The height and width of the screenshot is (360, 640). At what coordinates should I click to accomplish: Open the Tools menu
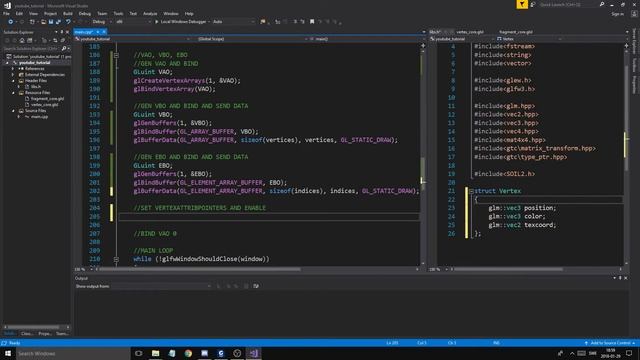118,13
